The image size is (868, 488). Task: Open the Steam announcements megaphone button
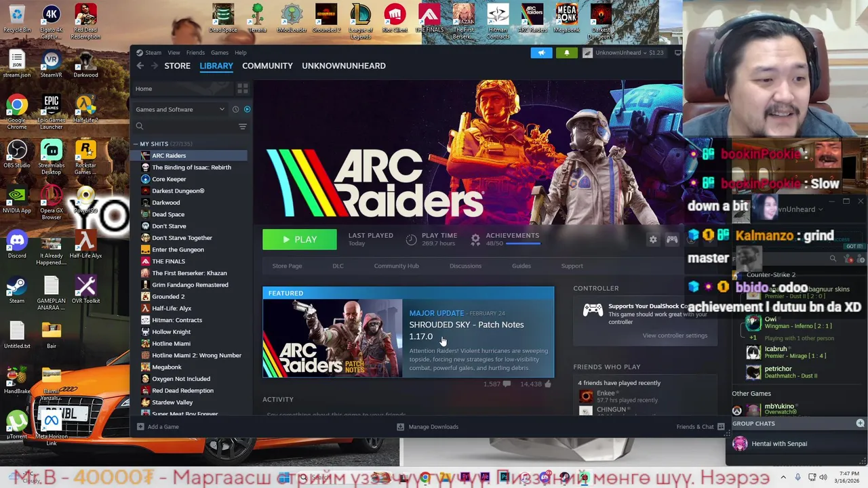[541, 53]
